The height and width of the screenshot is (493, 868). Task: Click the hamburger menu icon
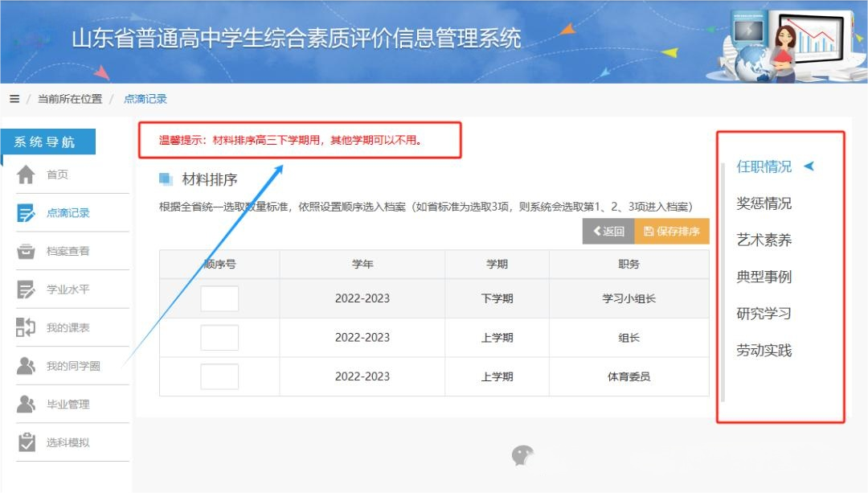[14, 99]
